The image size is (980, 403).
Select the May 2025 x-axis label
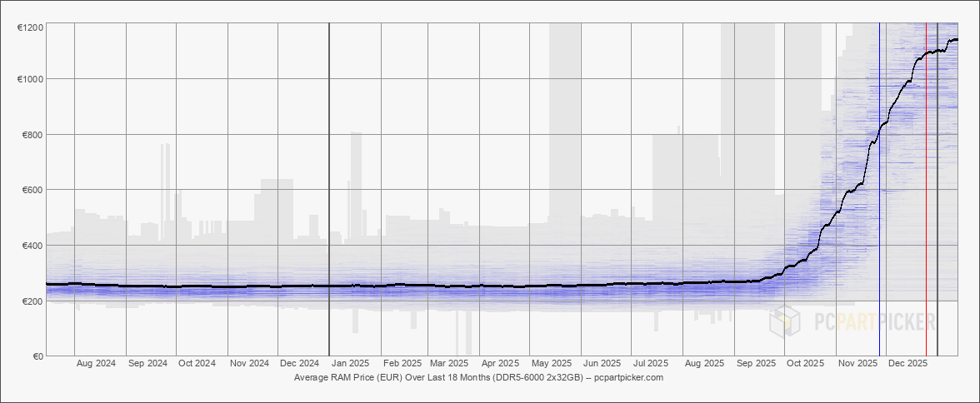tap(551, 364)
